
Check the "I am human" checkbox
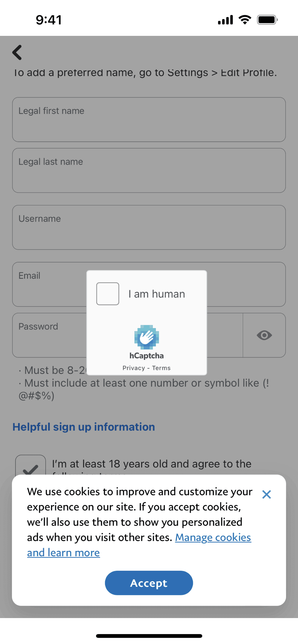click(x=108, y=294)
